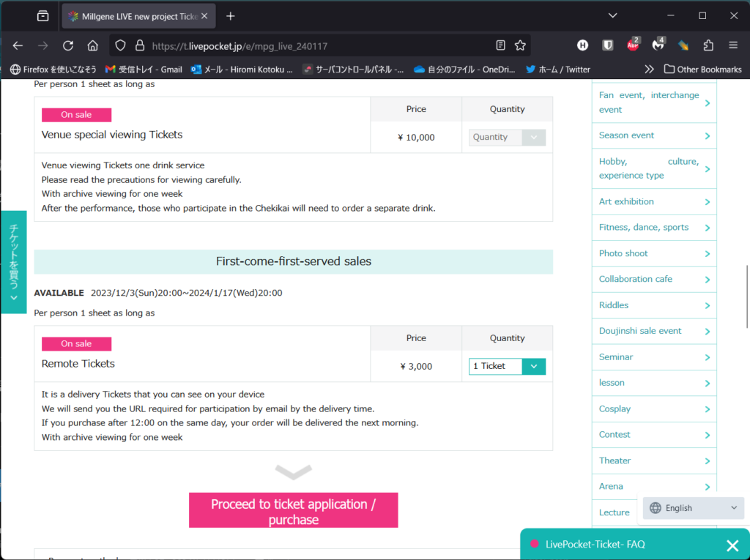Image resolution: width=750 pixels, height=560 pixels.
Task: Close the LivePocket-Ticket- FAQ panel
Action: [732, 545]
